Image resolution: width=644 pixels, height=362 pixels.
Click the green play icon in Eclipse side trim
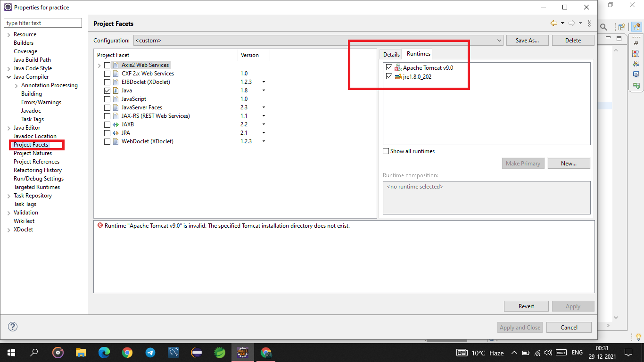(x=636, y=85)
